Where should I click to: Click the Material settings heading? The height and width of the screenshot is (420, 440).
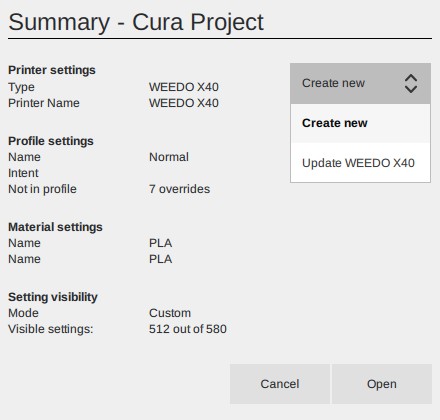(x=55, y=227)
